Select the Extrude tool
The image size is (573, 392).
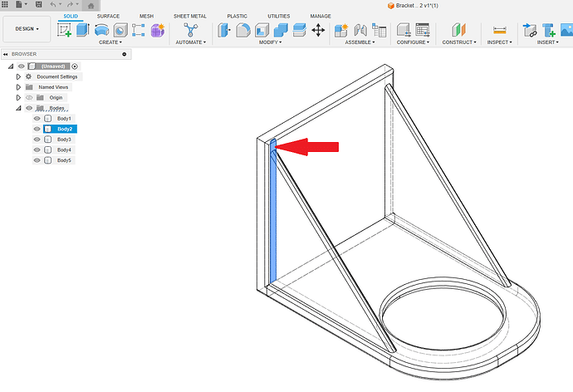click(x=83, y=30)
